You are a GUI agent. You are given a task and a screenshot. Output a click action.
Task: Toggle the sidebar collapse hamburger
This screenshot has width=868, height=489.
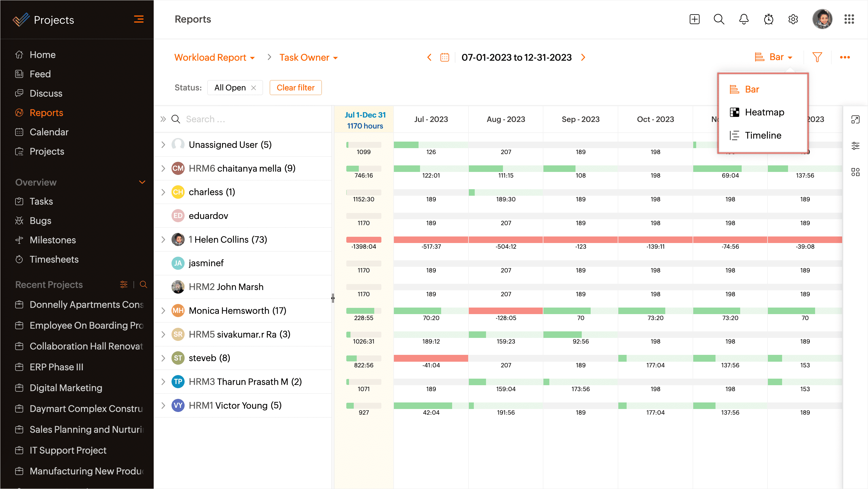pos(139,19)
